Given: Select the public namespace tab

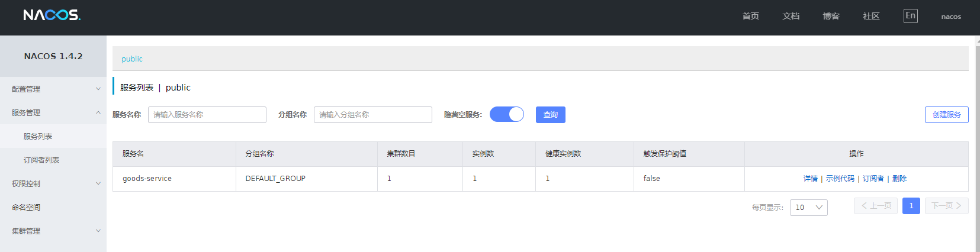Looking at the screenshot, I should tap(132, 59).
